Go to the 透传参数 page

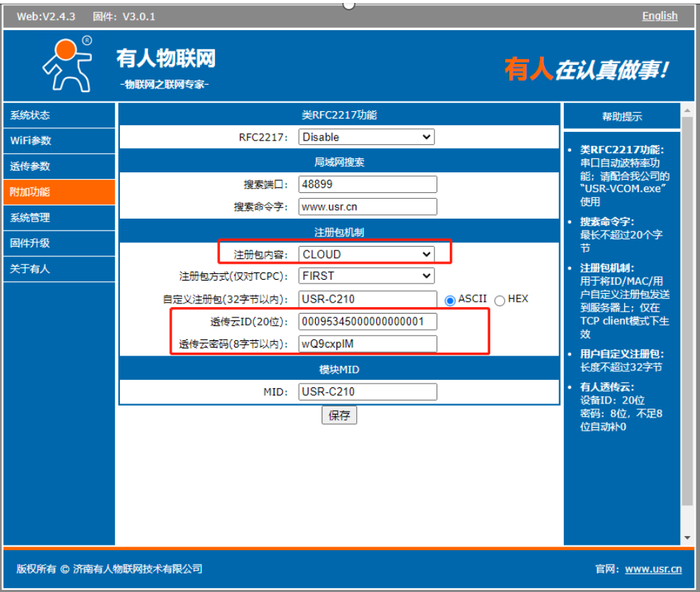pyautogui.click(x=59, y=166)
